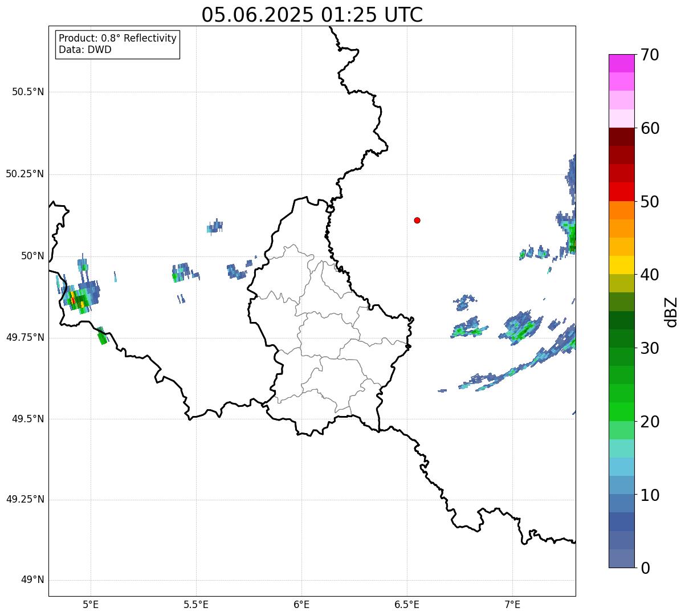Click the plot title '05.06.2025 01:25 UTC'
Image resolution: width=685 pixels, height=616 pixels.
point(312,15)
